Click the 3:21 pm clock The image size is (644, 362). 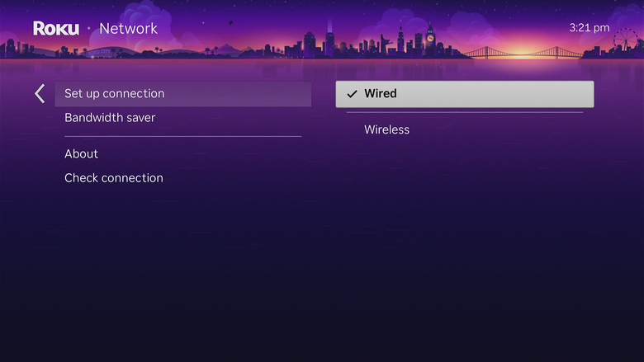[590, 28]
